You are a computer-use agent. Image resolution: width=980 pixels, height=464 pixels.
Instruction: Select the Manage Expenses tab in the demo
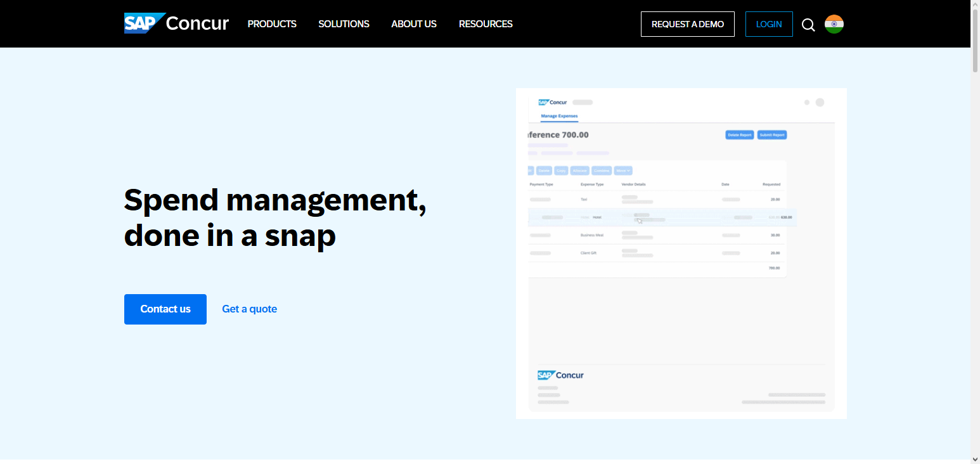[x=558, y=116]
